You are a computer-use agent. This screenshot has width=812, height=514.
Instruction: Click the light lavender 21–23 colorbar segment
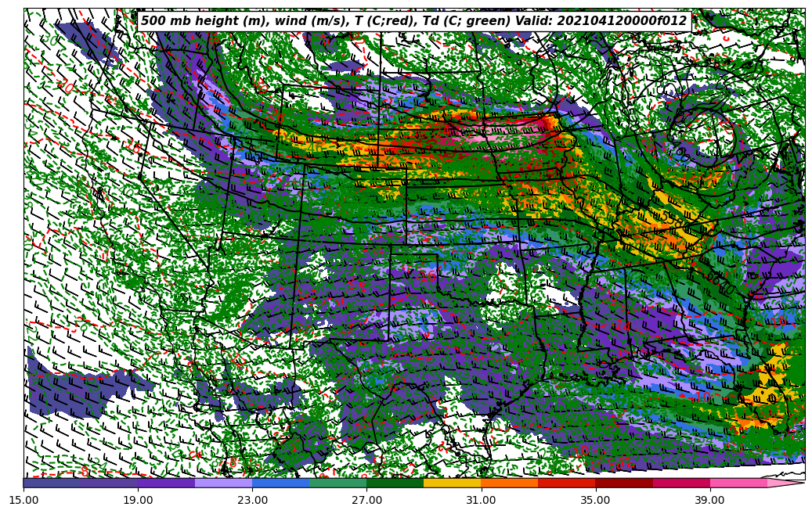pos(223,483)
